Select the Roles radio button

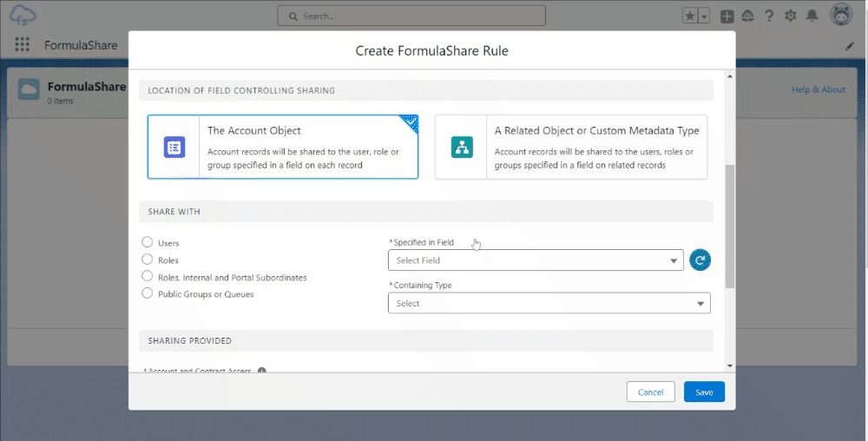[148, 260]
